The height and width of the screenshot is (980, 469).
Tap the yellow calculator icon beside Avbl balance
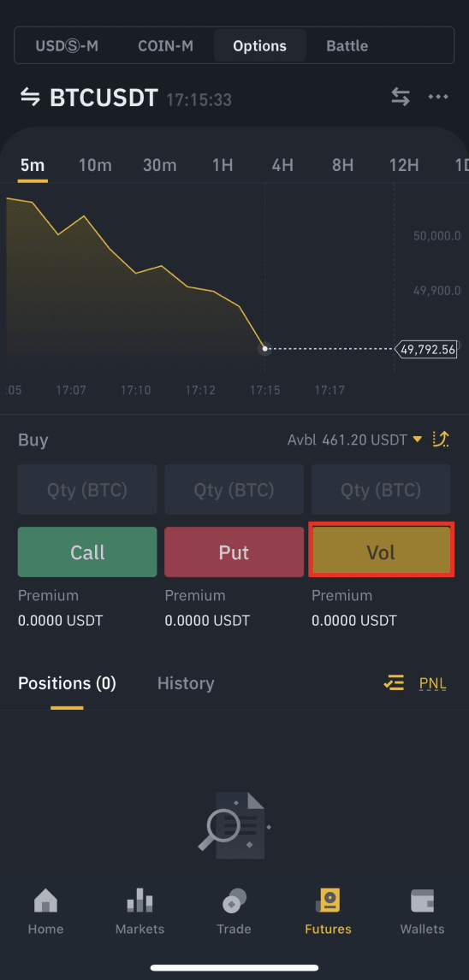[x=441, y=440]
